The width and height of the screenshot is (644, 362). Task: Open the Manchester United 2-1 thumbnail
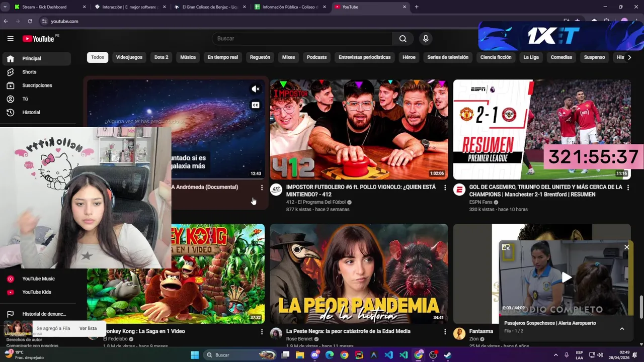542,129
